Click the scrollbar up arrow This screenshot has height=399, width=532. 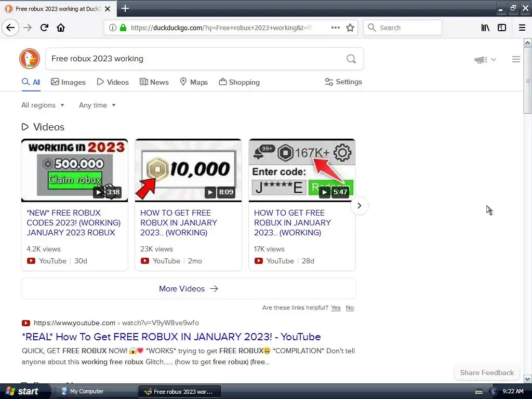click(527, 43)
